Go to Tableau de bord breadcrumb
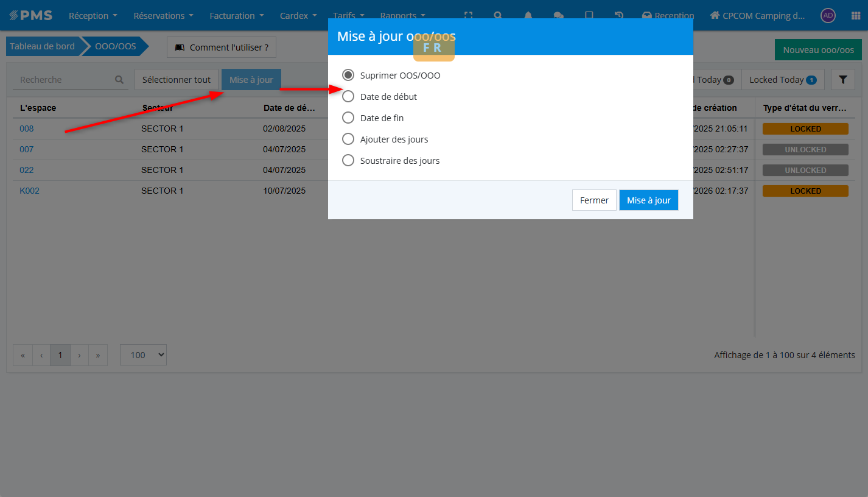 (x=42, y=46)
